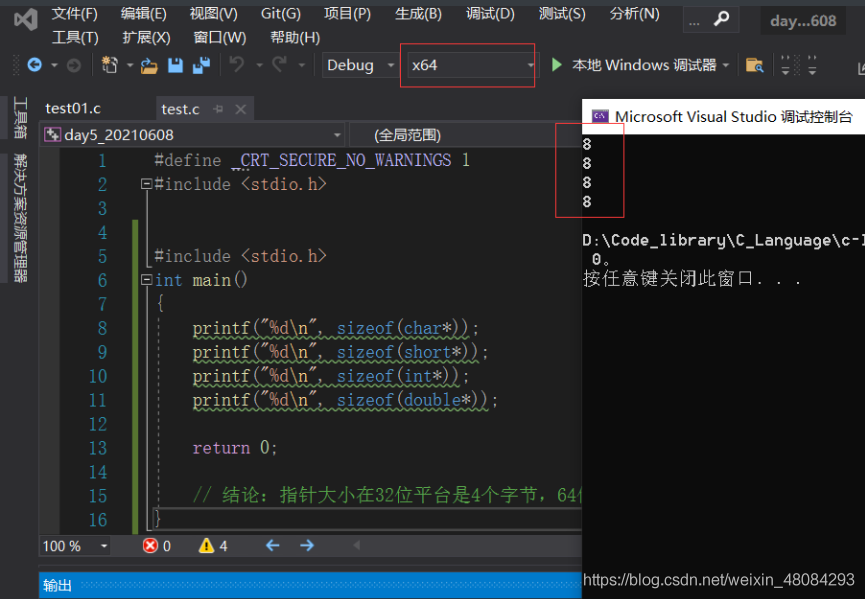Open the 工具(T) menu
This screenshot has height=599, width=865.
click(x=75, y=38)
